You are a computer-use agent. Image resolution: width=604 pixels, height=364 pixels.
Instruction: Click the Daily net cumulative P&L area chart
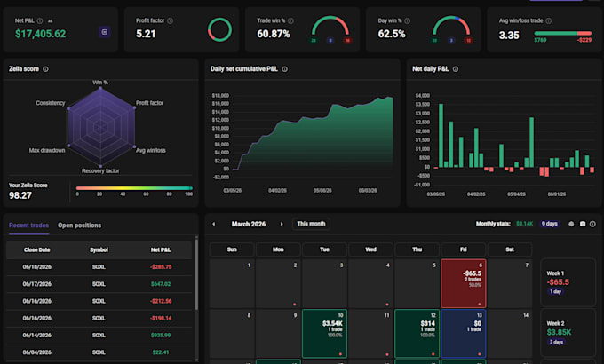click(313, 135)
